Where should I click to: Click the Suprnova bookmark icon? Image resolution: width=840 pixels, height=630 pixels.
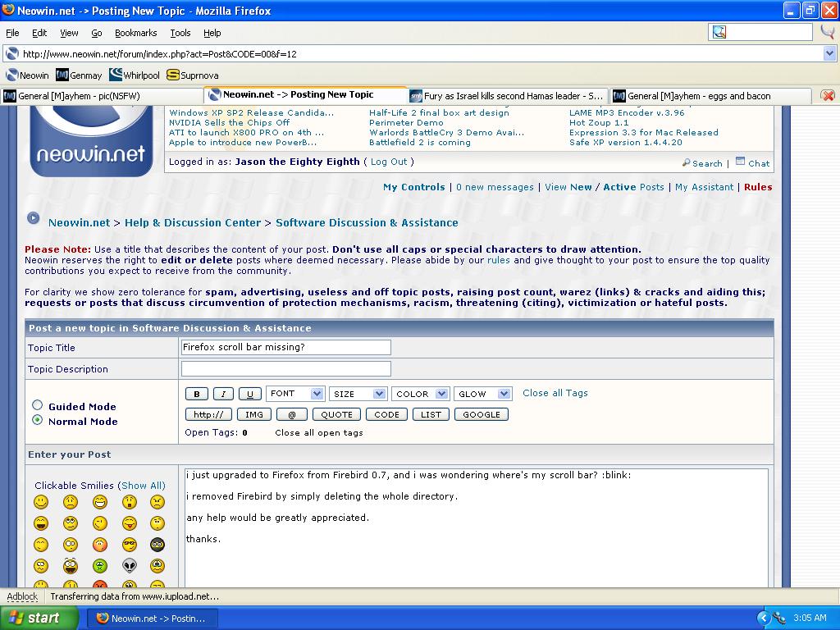coord(172,75)
